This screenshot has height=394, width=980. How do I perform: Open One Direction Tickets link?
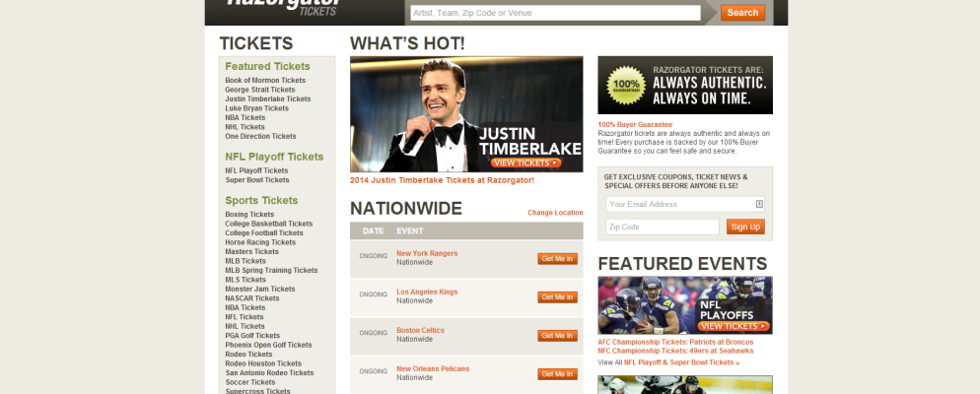tap(260, 137)
